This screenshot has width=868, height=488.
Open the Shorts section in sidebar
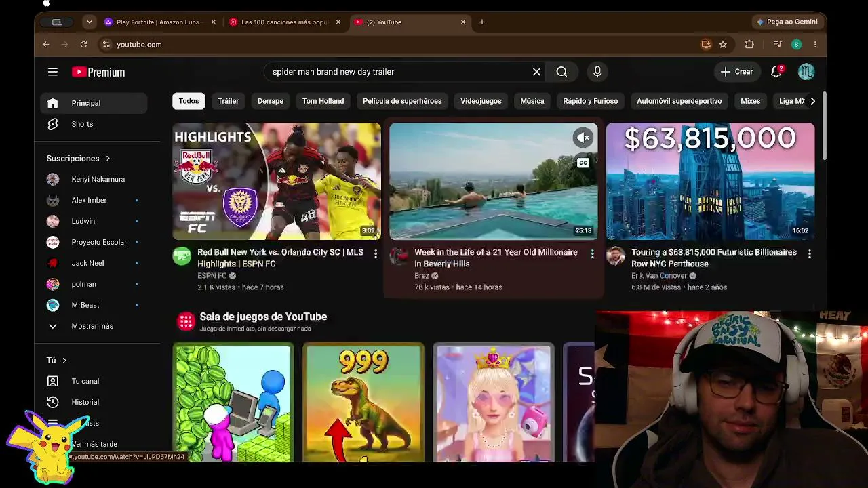tap(94, 124)
